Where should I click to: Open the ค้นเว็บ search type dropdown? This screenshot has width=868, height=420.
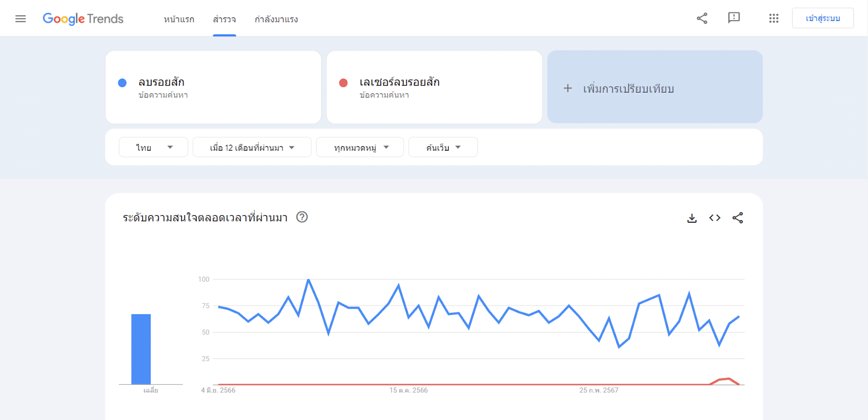pos(443,147)
